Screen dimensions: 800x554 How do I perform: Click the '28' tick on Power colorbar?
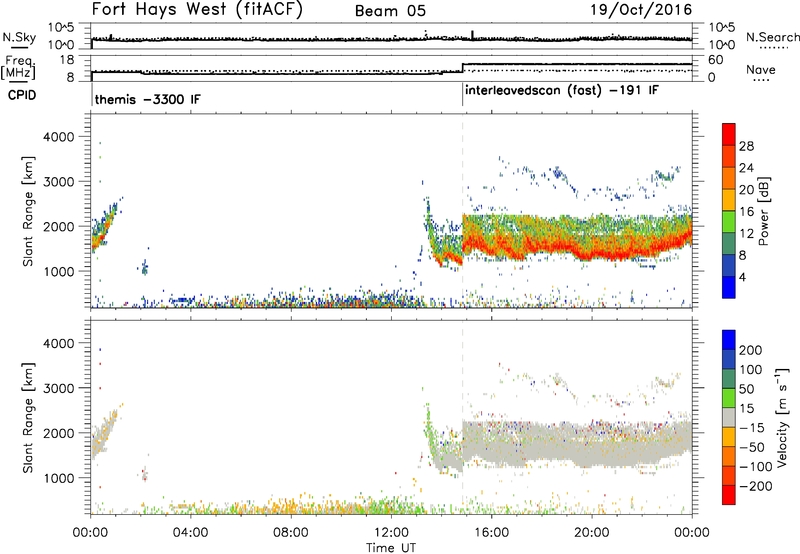[746, 146]
